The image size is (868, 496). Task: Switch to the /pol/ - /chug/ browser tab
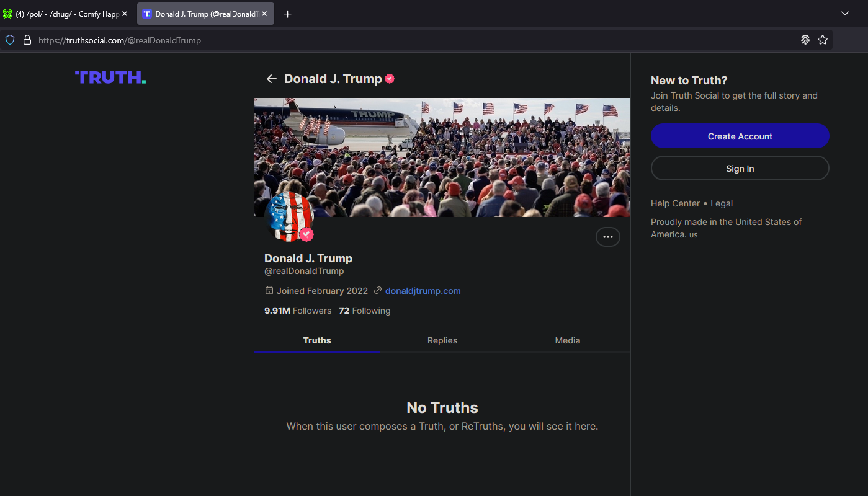[x=65, y=14]
